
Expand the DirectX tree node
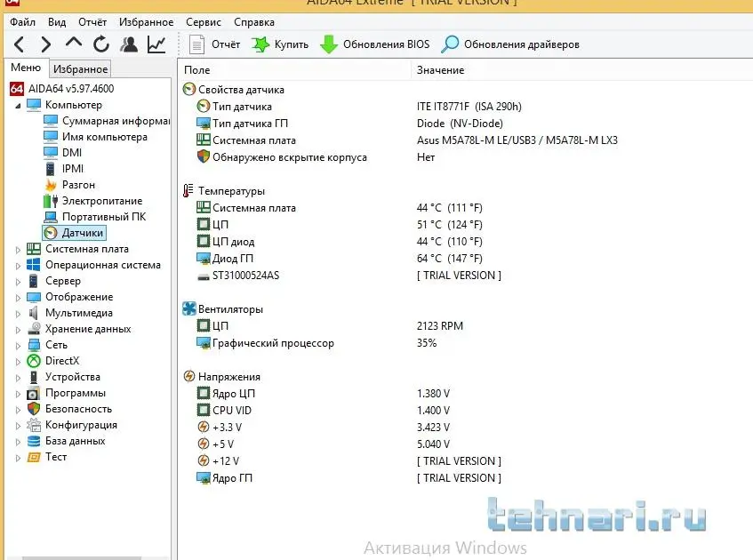tap(18, 362)
